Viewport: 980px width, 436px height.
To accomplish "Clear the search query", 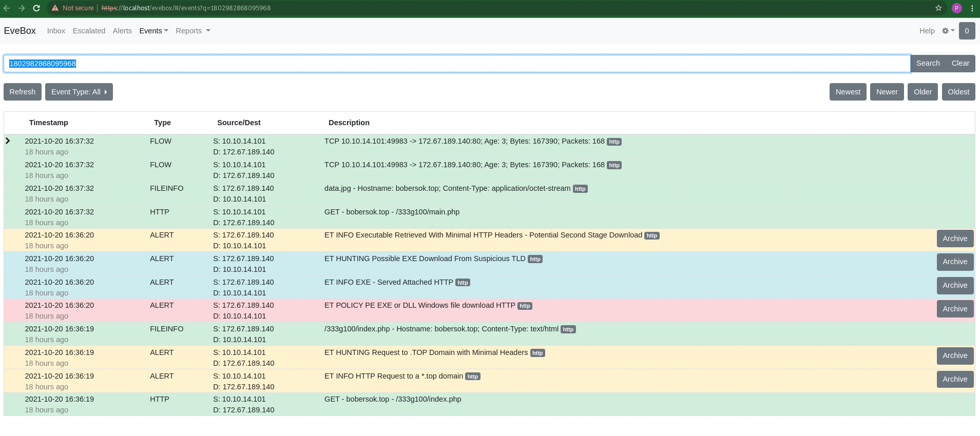I will click(960, 63).
